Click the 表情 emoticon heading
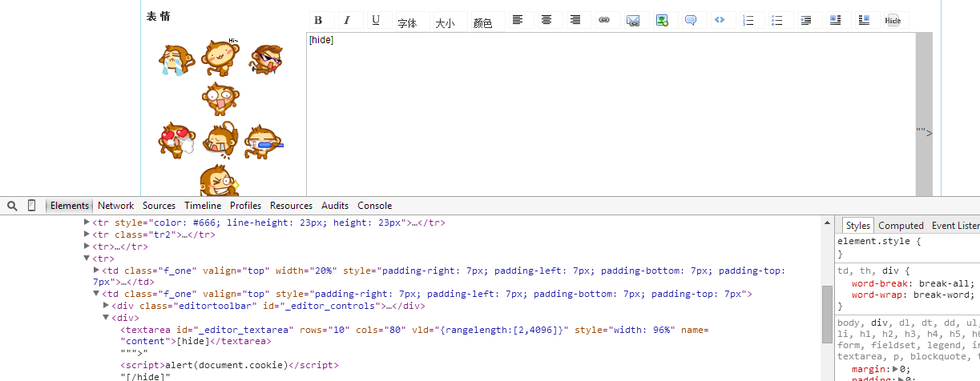This screenshot has height=381, width=980. [x=158, y=16]
